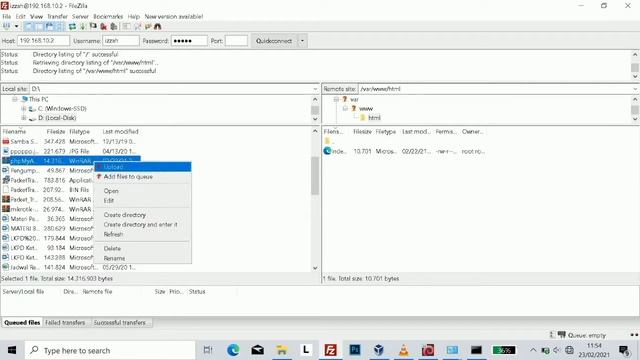Expand the D: (Local-Disk) drive node
640x360 pixels.
click(x=24, y=118)
